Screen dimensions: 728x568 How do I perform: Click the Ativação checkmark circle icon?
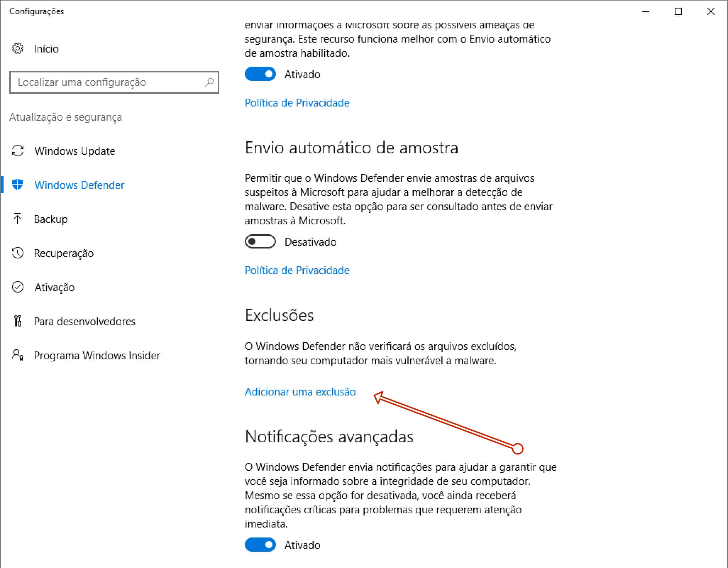17,287
